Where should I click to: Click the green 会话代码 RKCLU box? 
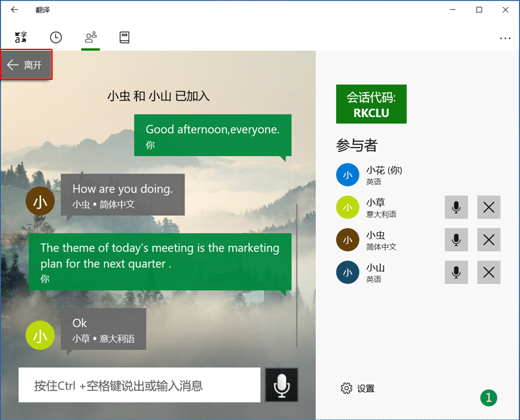click(371, 104)
